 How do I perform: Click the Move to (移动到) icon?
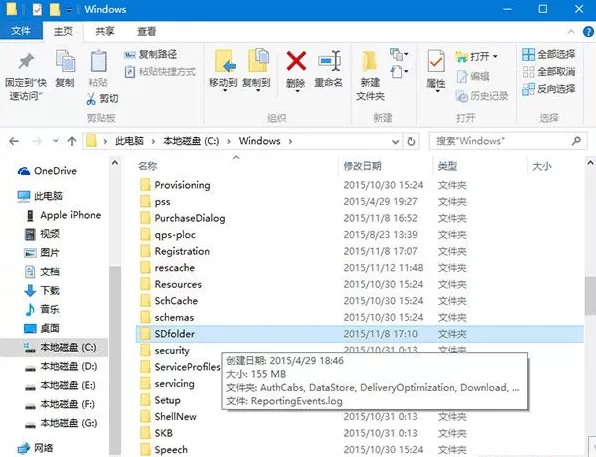click(x=224, y=62)
